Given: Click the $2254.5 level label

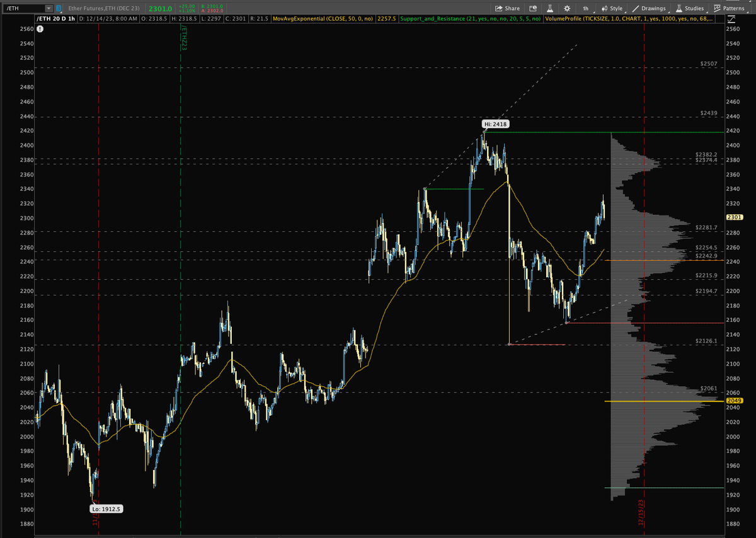Looking at the screenshot, I should click(706, 248).
